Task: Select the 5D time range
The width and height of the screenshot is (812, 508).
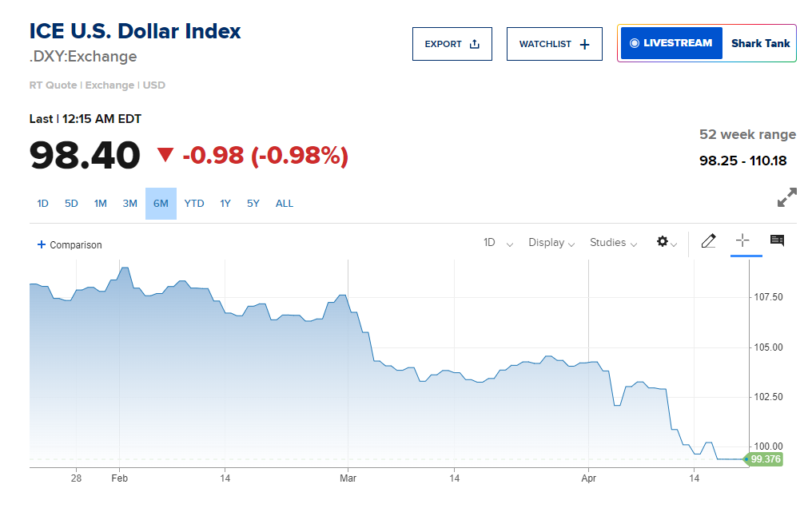Action: click(x=71, y=204)
